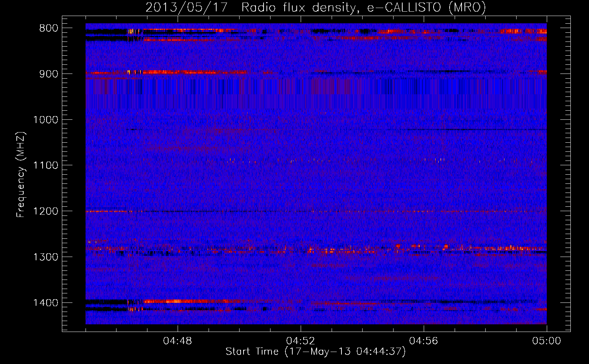Click the 1300 frequency tick label
The height and width of the screenshot is (364, 589).
46,257
